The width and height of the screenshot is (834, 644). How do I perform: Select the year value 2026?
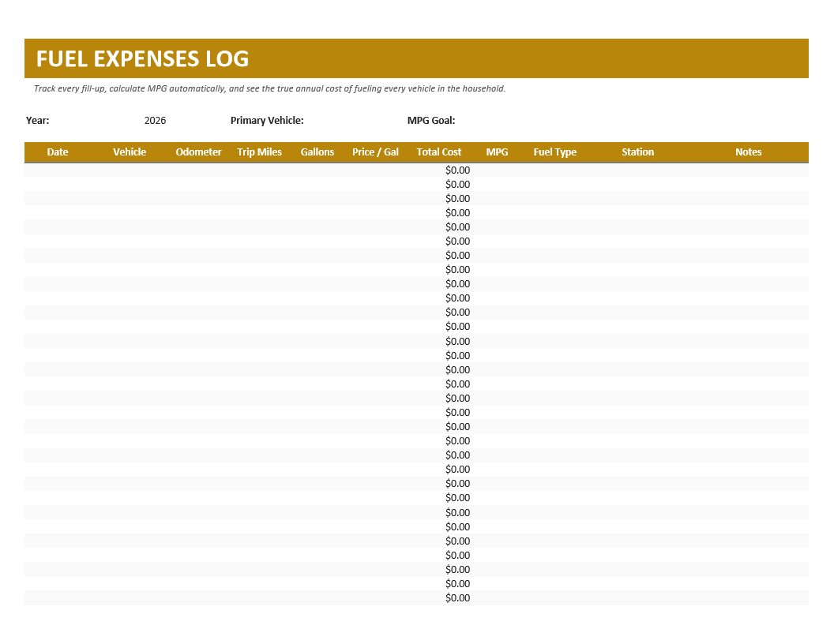click(155, 121)
